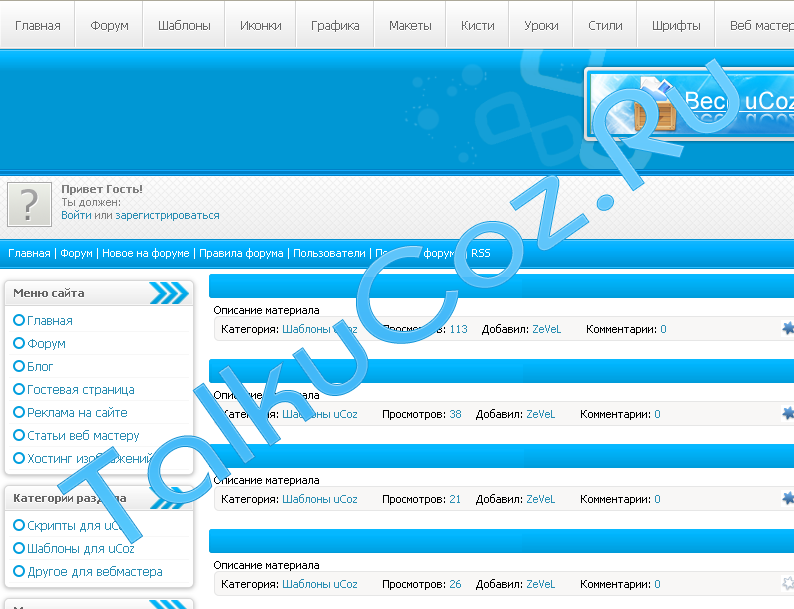Open the Иконки top navigation tab

click(260, 25)
